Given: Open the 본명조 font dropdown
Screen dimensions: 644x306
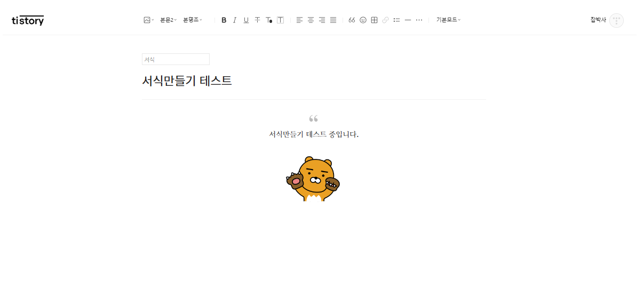Looking at the screenshot, I should tap(193, 20).
